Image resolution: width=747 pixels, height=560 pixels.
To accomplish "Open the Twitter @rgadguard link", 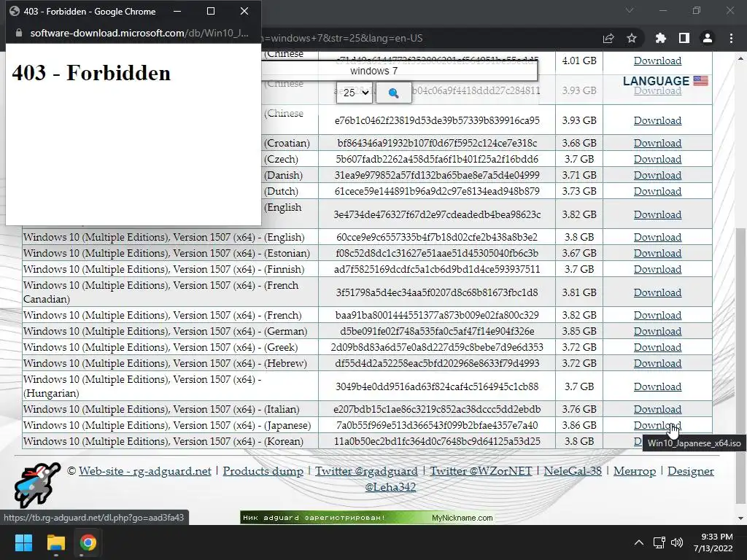I will pyautogui.click(x=366, y=471).
